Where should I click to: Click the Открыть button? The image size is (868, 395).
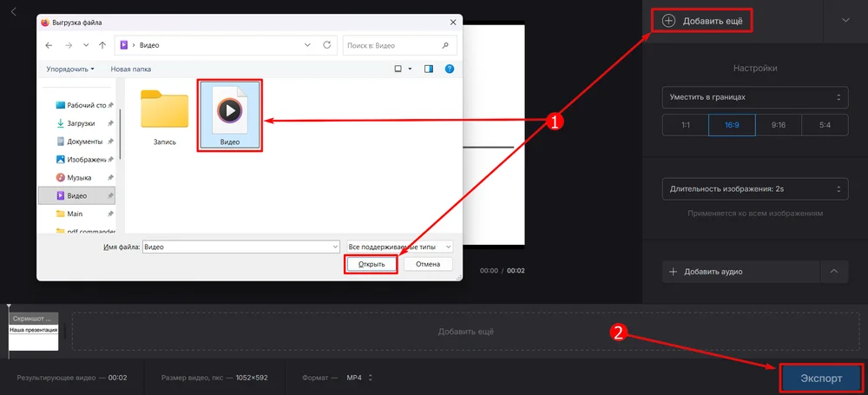(x=372, y=264)
